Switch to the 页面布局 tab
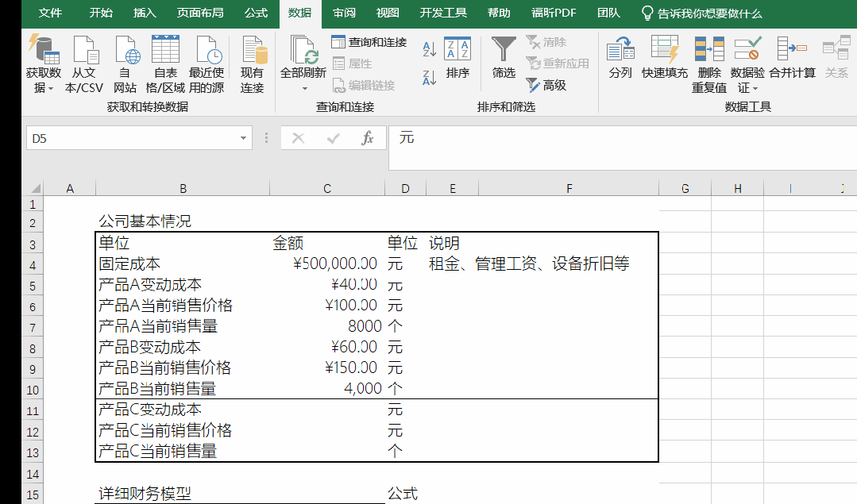Viewport: 857px width, 504px height. [200, 13]
